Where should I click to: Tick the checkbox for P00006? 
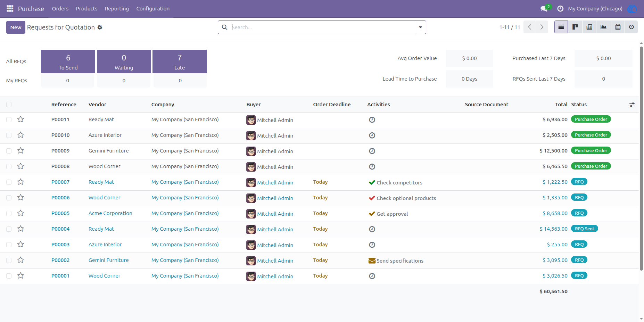[x=9, y=198]
